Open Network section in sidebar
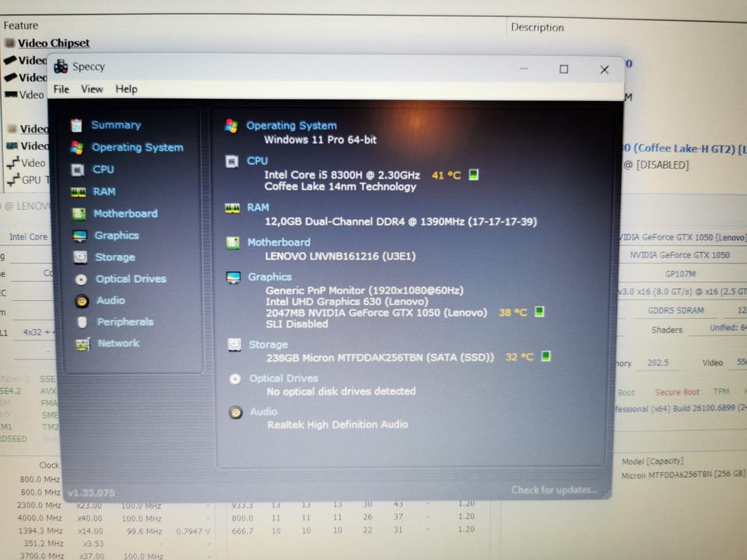 118,343
